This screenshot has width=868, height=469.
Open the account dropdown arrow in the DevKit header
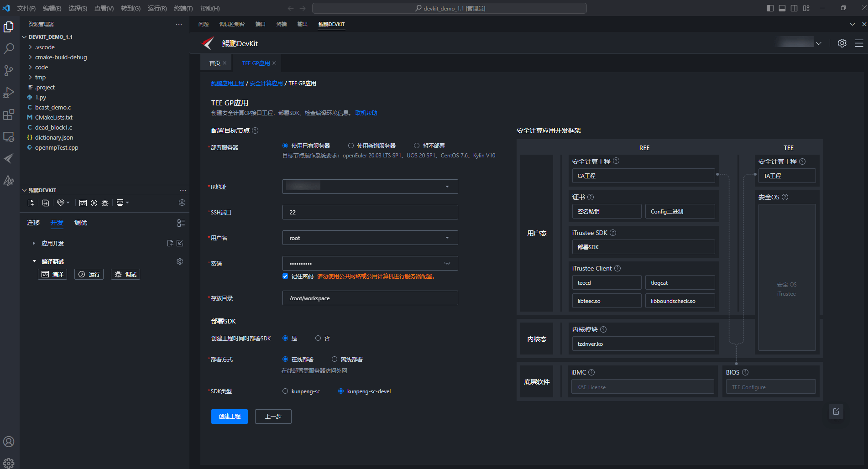pyautogui.click(x=819, y=43)
